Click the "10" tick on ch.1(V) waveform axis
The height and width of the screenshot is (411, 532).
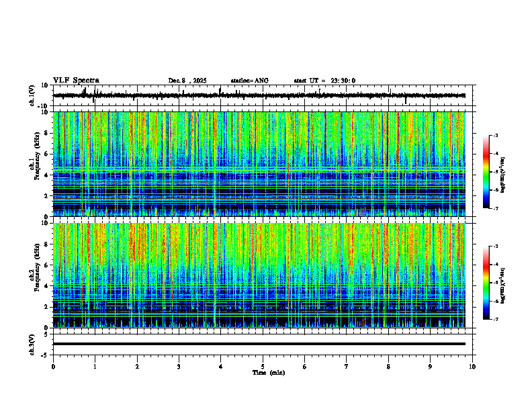45,85
